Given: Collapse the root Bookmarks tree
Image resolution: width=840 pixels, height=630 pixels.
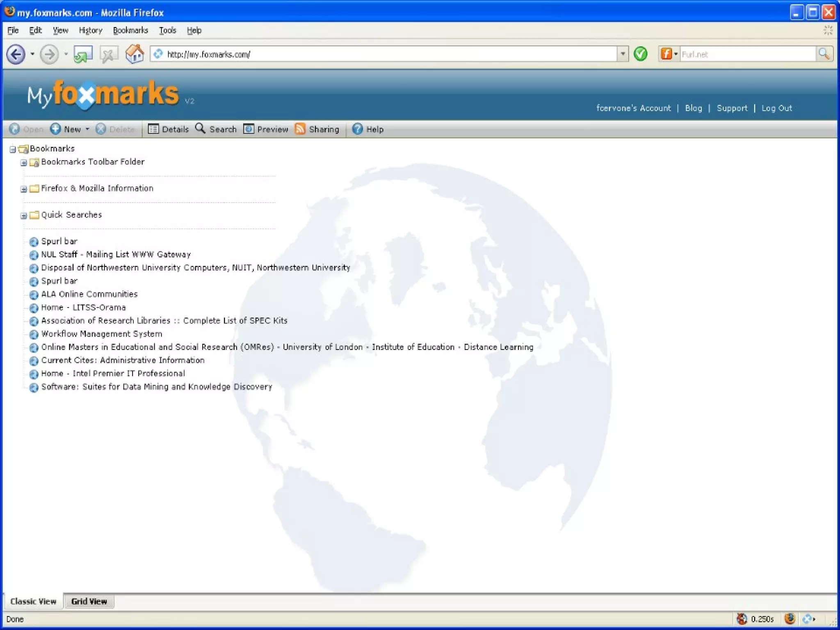Looking at the screenshot, I should coord(13,149).
